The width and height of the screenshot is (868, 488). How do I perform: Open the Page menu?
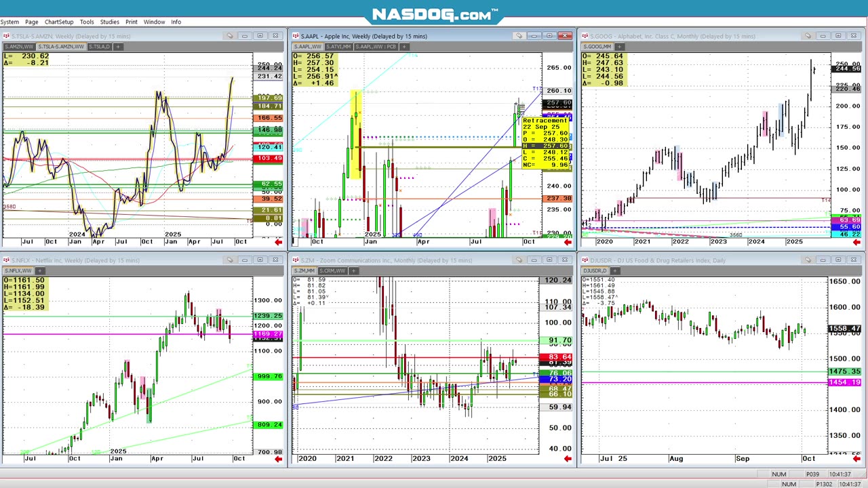pos(32,22)
